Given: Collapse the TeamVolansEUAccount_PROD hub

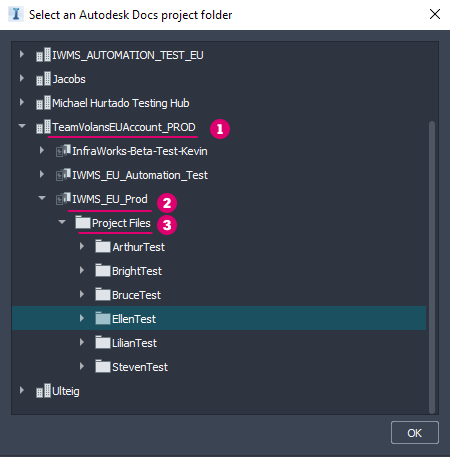Looking at the screenshot, I should coord(22,126).
